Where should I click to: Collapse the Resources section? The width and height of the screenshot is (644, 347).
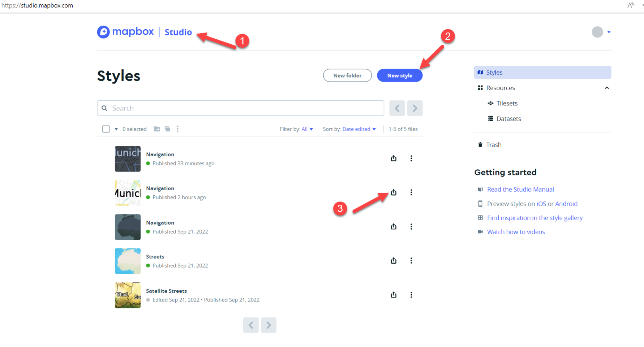pos(607,88)
